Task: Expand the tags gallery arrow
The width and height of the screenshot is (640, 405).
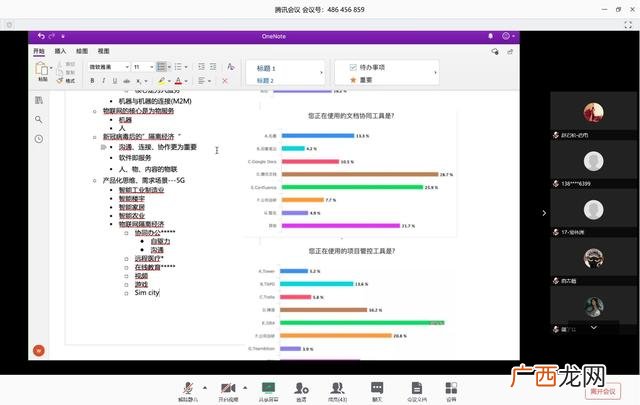Action: (435, 72)
